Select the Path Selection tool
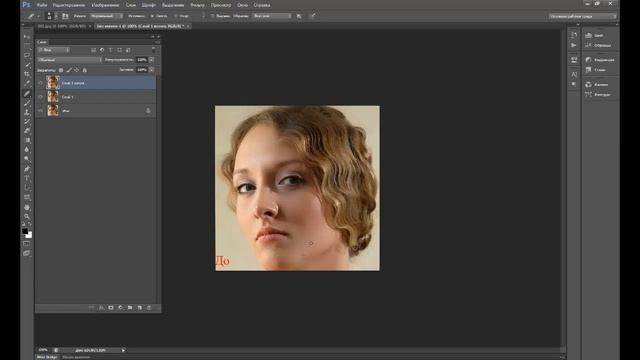 click(x=27, y=188)
